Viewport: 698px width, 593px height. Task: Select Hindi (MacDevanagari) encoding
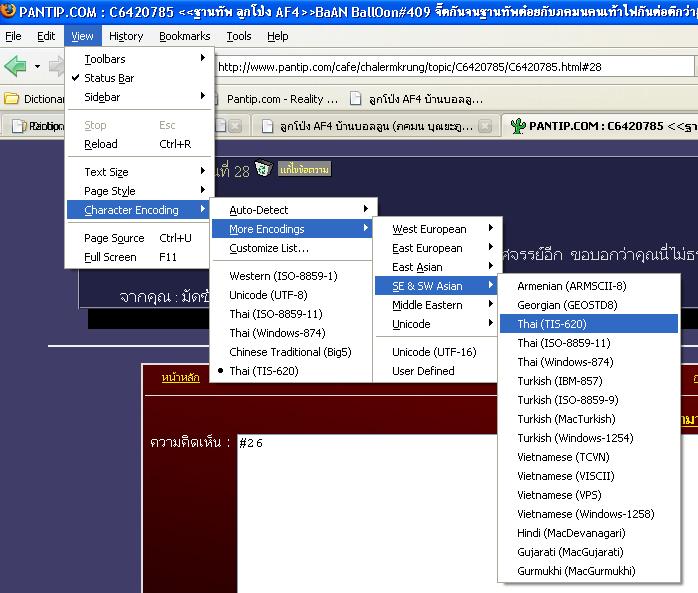coord(589,533)
